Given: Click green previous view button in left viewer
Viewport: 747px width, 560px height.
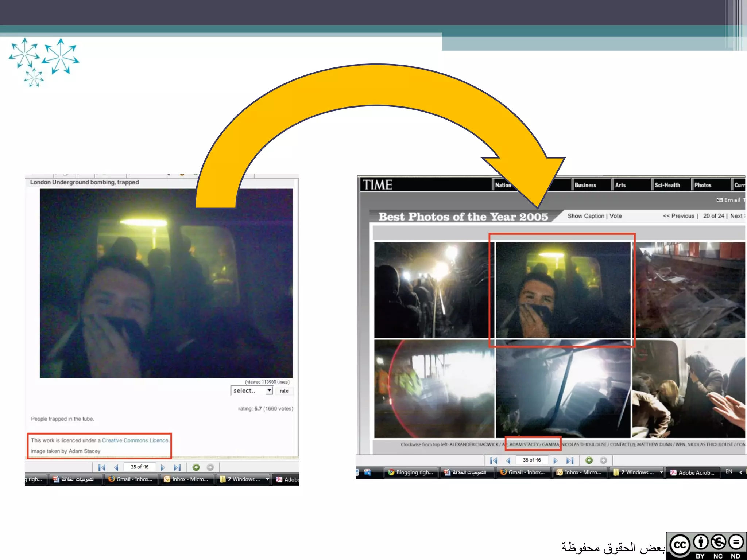Looking at the screenshot, I should [196, 467].
